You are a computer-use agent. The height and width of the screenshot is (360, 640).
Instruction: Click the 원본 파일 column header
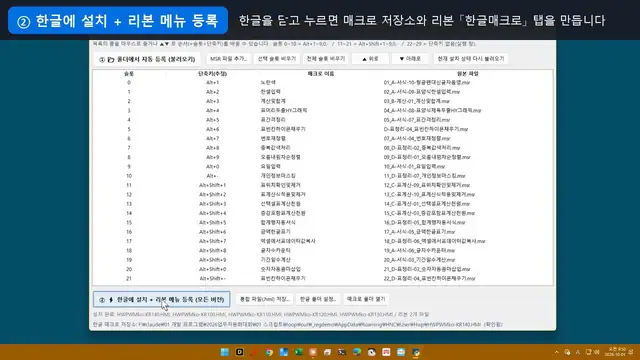[x=468, y=74]
